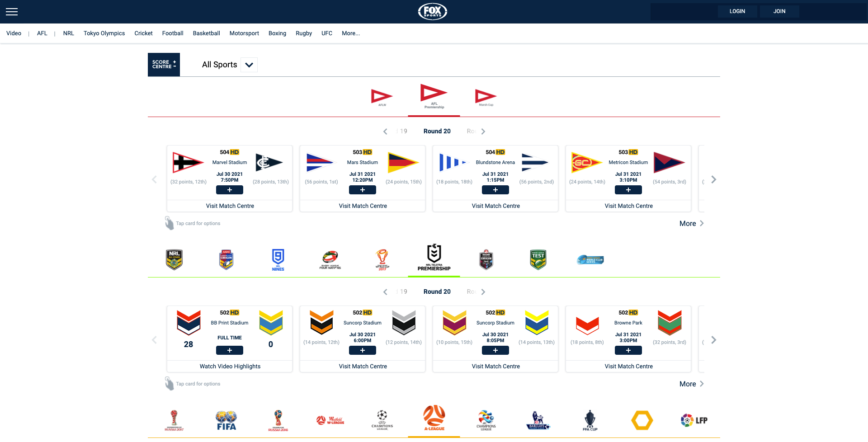Open the Boxing menu item
868x442 pixels.
277,33
